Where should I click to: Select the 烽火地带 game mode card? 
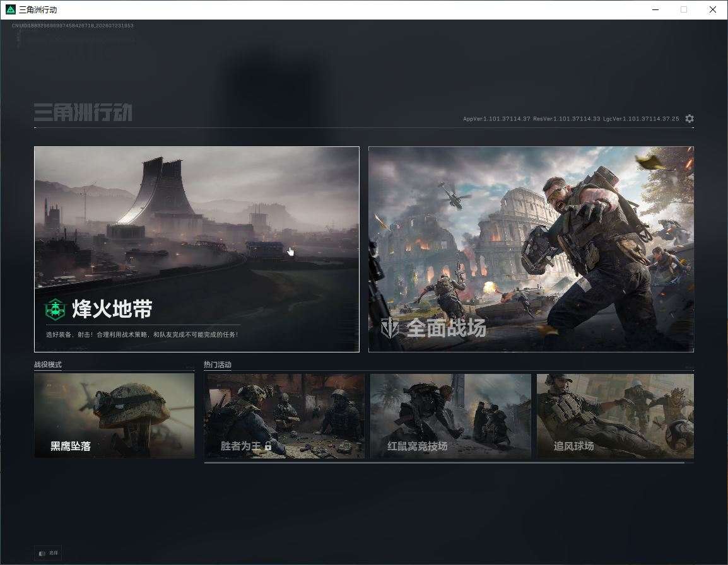click(x=197, y=249)
